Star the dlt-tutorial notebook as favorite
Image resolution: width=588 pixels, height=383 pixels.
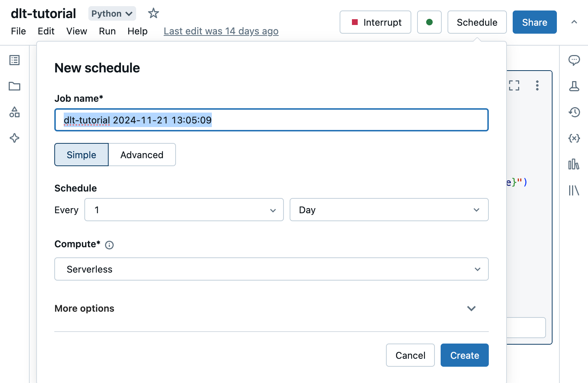click(x=154, y=14)
